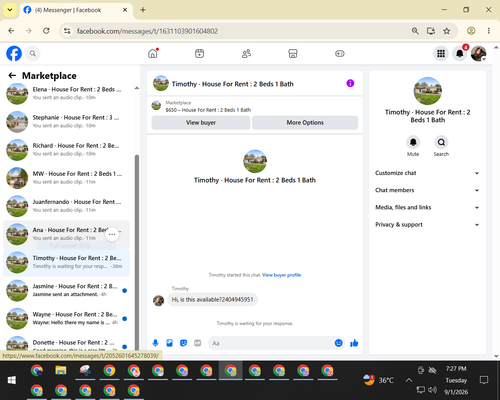Open the Facebook logo home link

pyautogui.click(x=14, y=53)
